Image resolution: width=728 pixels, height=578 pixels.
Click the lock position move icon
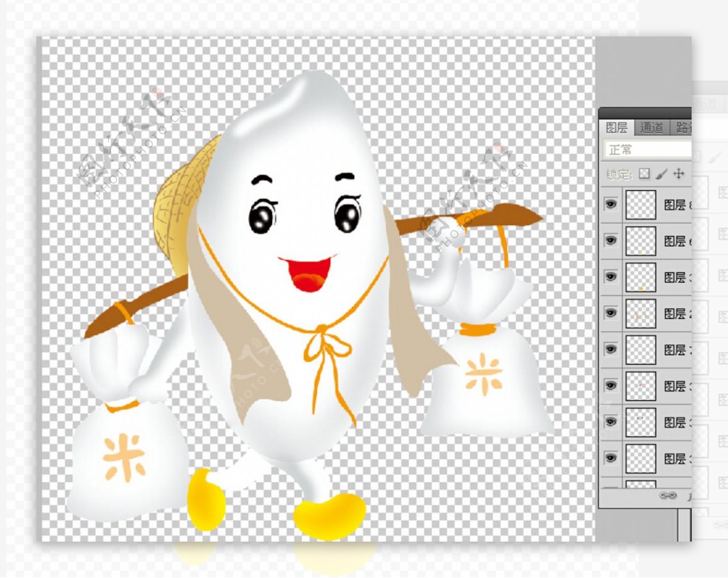(x=679, y=174)
